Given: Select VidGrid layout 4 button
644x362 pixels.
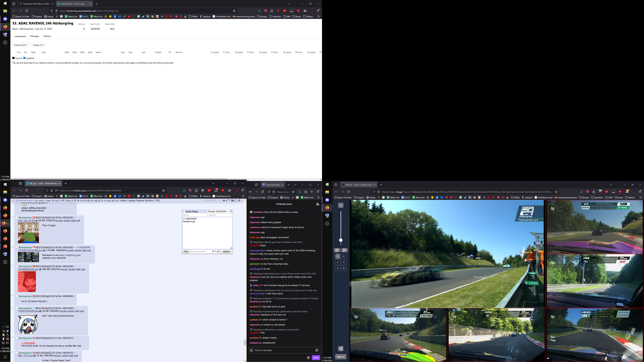Looking at the screenshot, I should pos(344,262).
